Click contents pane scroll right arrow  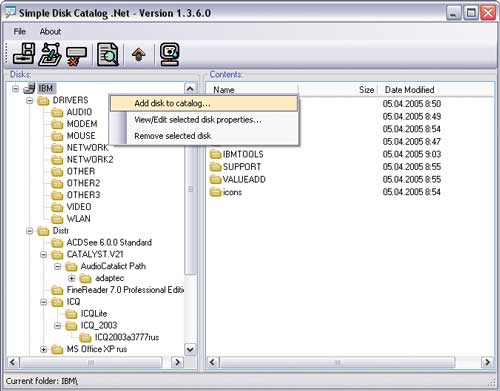tap(487, 362)
